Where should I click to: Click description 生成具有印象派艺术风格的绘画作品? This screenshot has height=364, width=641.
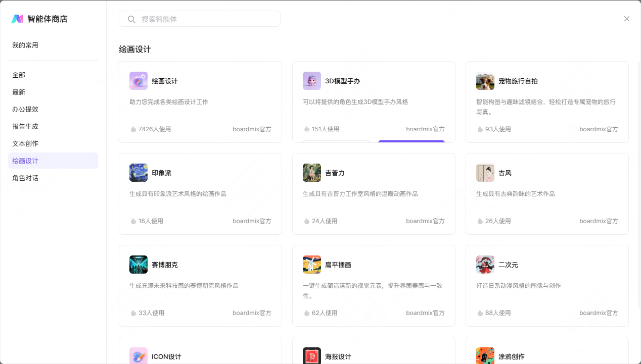coord(178,194)
